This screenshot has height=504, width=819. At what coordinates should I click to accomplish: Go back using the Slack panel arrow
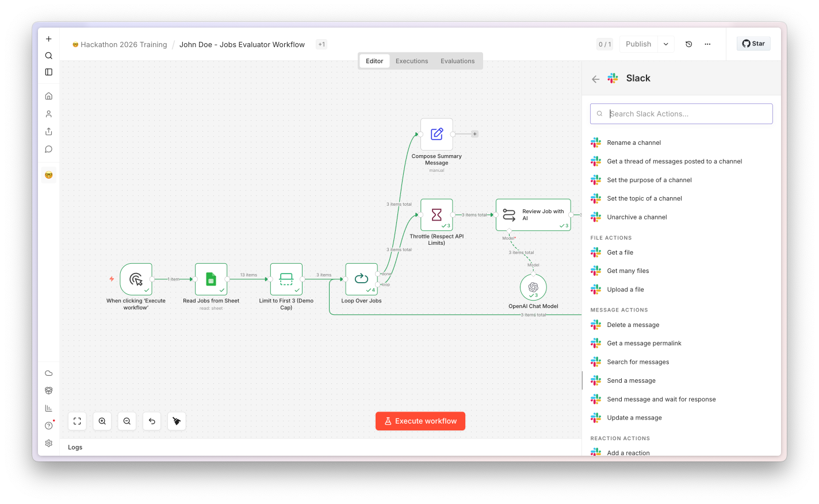click(x=596, y=79)
